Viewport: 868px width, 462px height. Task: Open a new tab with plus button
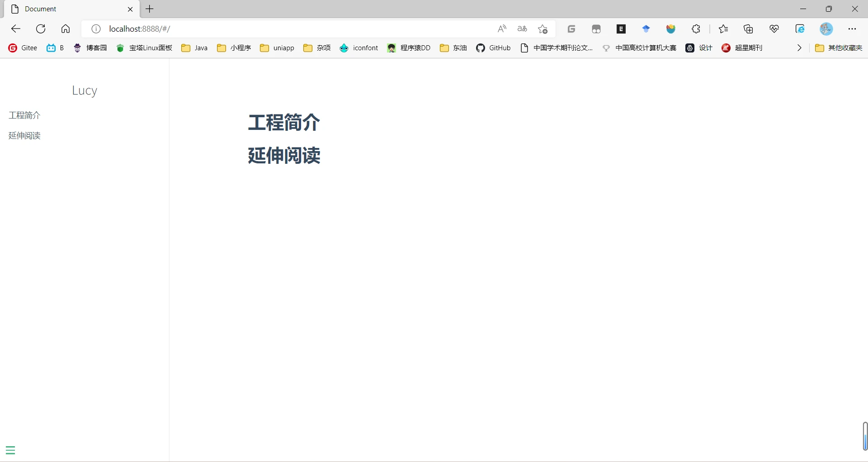(x=150, y=9)
